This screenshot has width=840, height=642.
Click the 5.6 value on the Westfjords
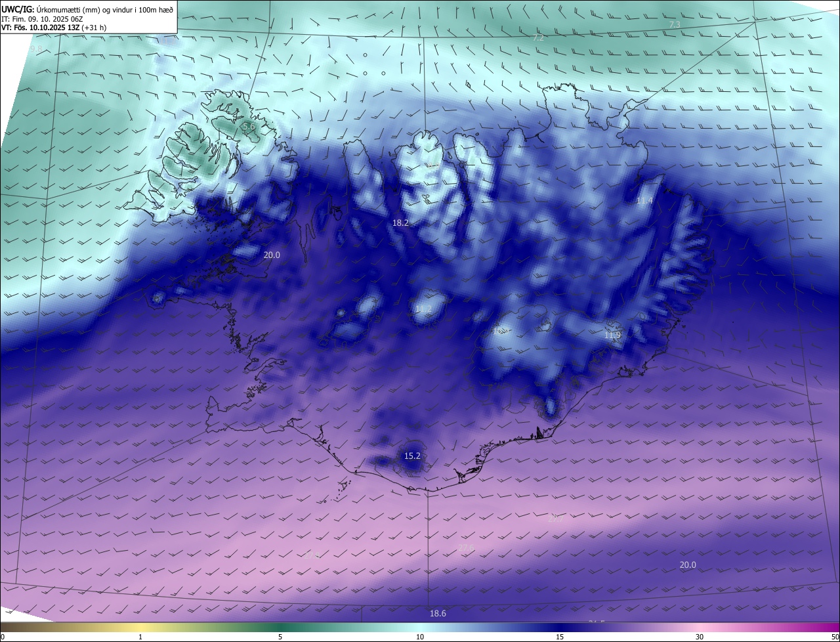249,126
